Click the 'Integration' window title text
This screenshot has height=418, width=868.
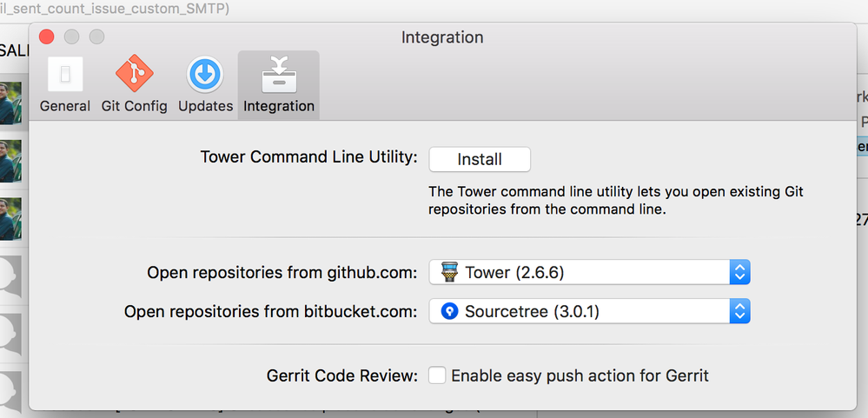(441, 37)
